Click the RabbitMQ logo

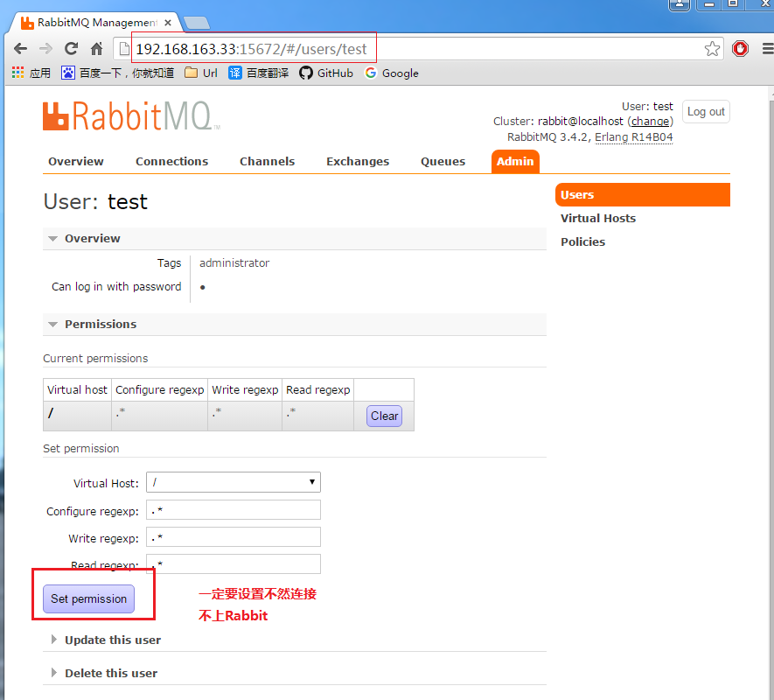coord(131,116)
